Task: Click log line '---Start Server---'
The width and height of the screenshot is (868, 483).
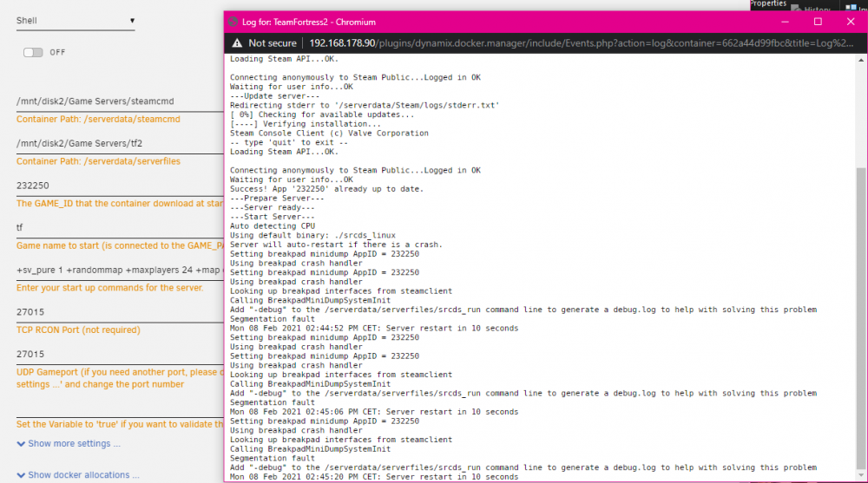Action: pyautogui.click(x=273, y=217)
